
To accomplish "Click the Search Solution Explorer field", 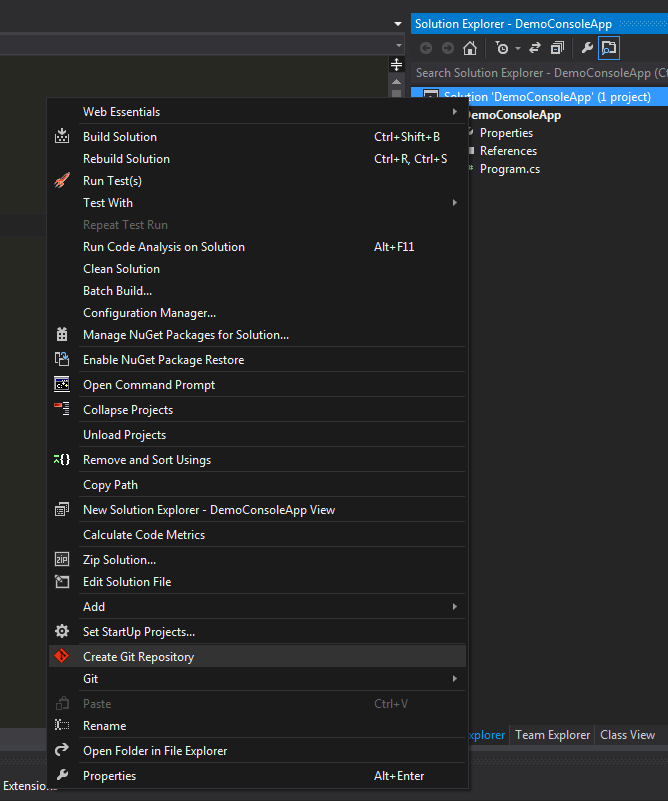I will tap(540, 73).
